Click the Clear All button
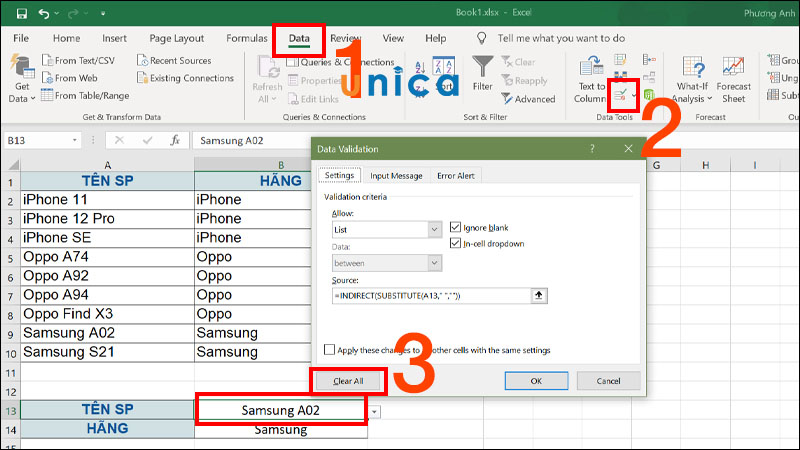Image resolution: width=800 pixels, height=450 pixels. tap(348, 381)
